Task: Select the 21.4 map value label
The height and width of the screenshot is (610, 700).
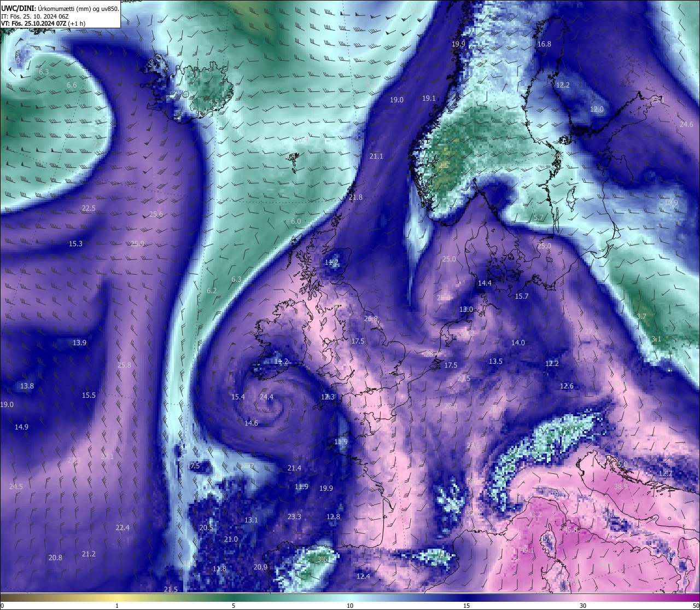Action: pos(294,468)
